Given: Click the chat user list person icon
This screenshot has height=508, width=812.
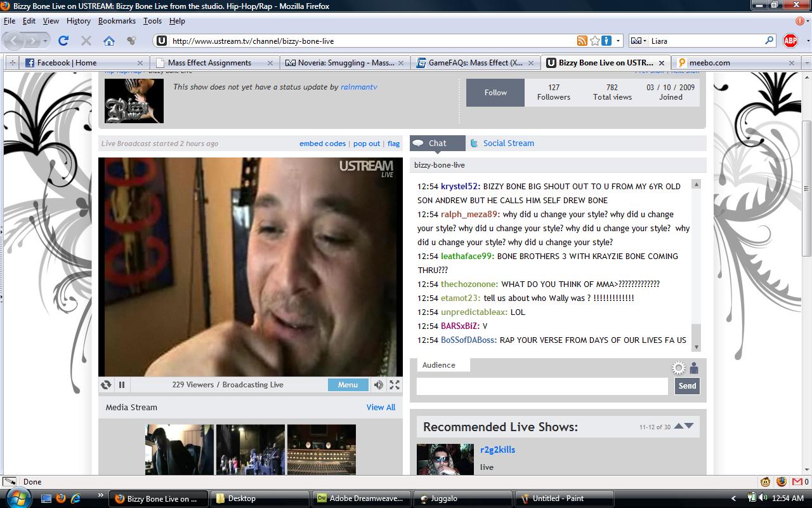Looking at the screenshot, I should coord(694,368).
